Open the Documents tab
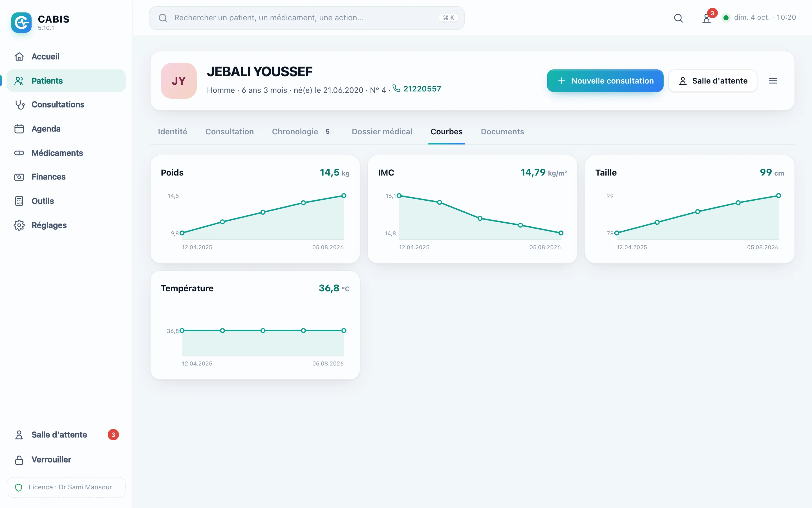Image resolution: width=812 pixels, height=508 pixels. pos(502,132)
